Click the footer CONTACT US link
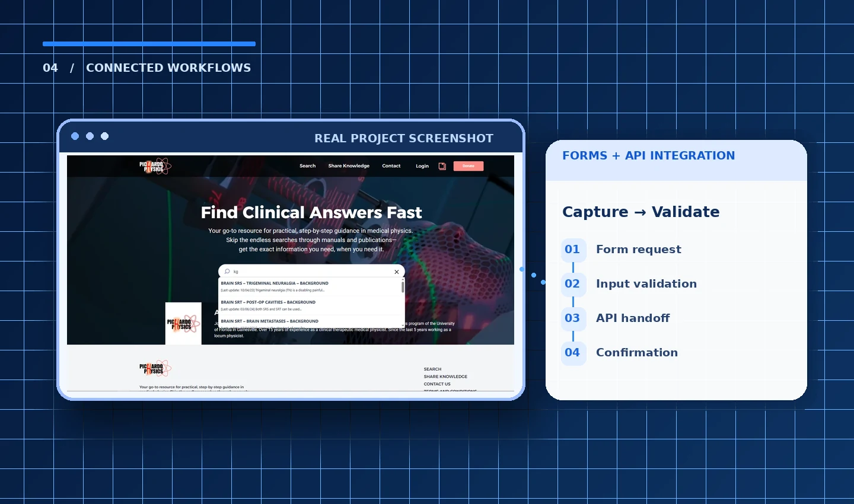This screenshot has width=854, height=504. click(x=437, y=384)
